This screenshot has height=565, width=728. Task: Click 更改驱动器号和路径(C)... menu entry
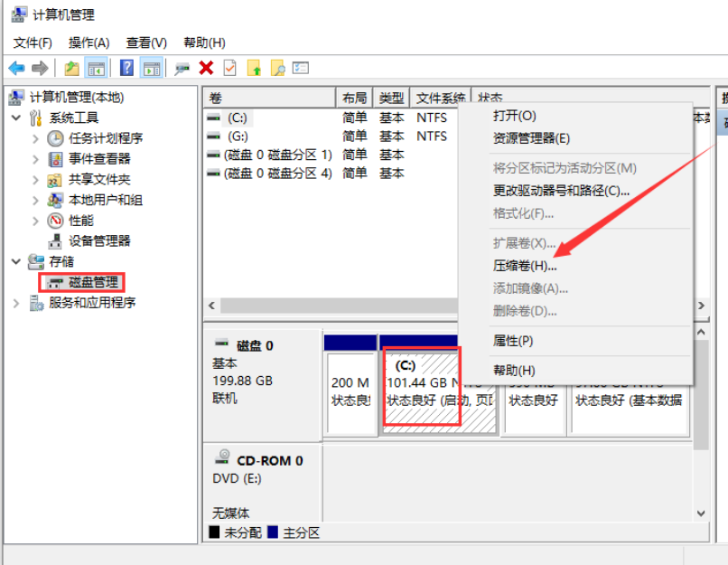560,191
